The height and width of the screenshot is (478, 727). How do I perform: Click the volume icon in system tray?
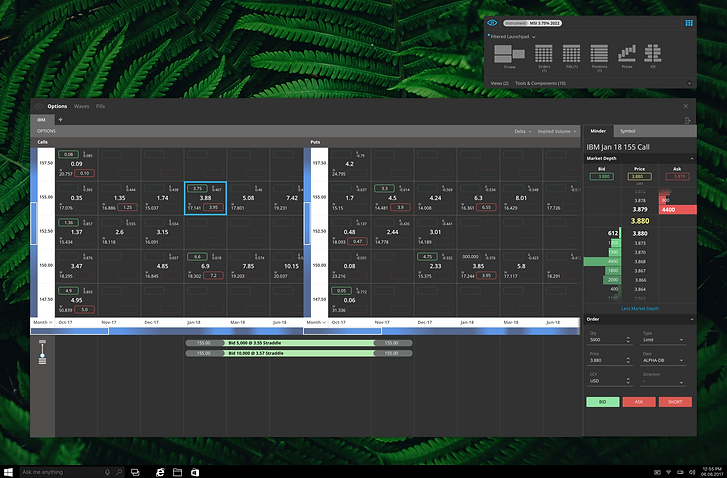pyautogui.click(x=692, y=472)
